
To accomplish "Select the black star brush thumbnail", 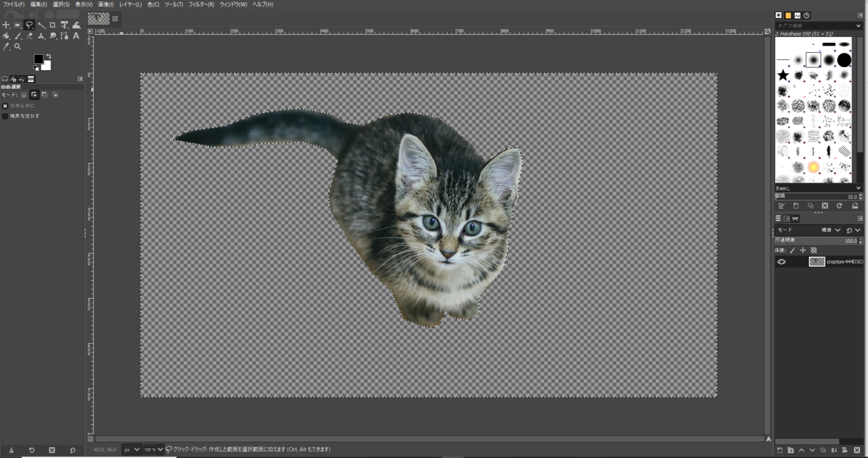I will (783, 75).
